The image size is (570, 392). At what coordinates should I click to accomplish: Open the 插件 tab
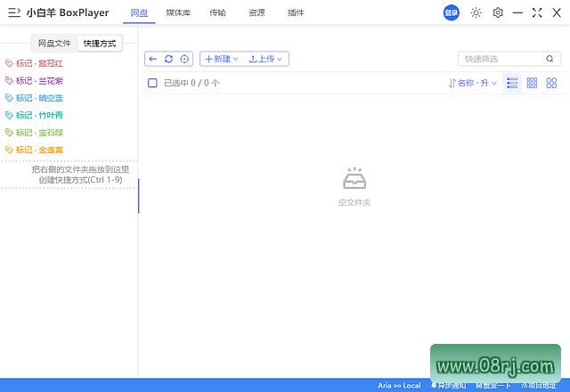(x=296, y=12)
